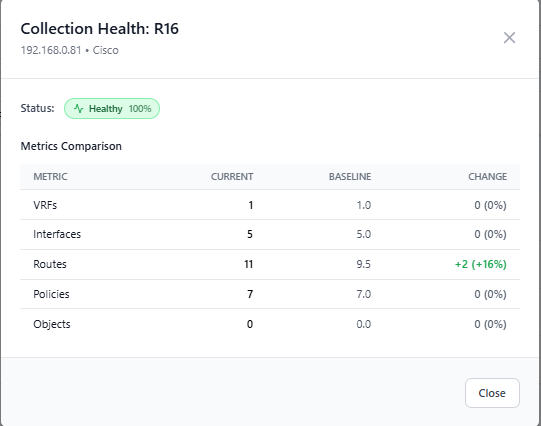This screenshot has height=426, width=541.
Task: Click the Objects baseline value 0.0
Action: point(364,324)
